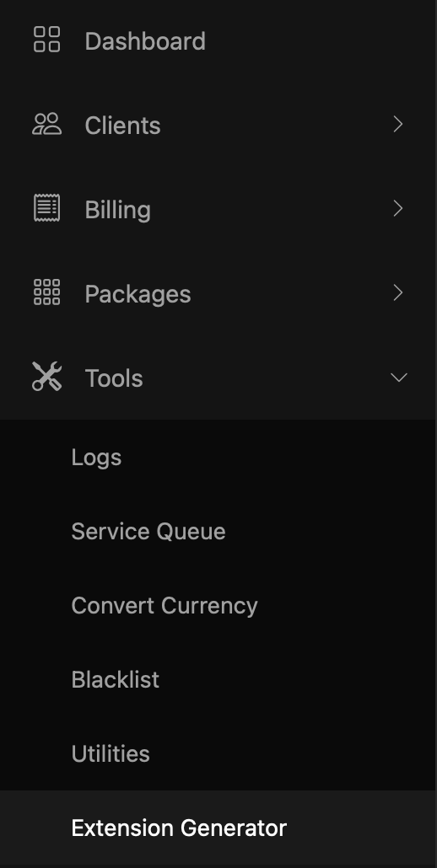
Task: Select the Packages text label
Action: click(138, 294)
